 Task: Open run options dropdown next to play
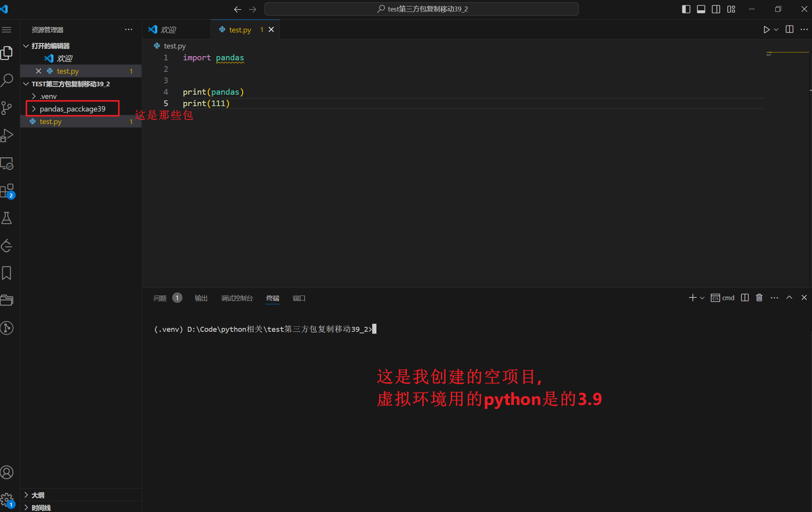pos(776,29)
